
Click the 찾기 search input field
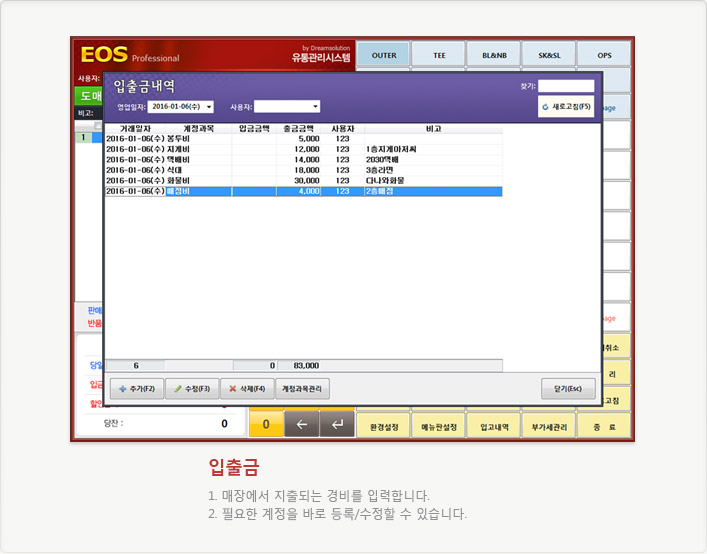[x=566, y=86]
